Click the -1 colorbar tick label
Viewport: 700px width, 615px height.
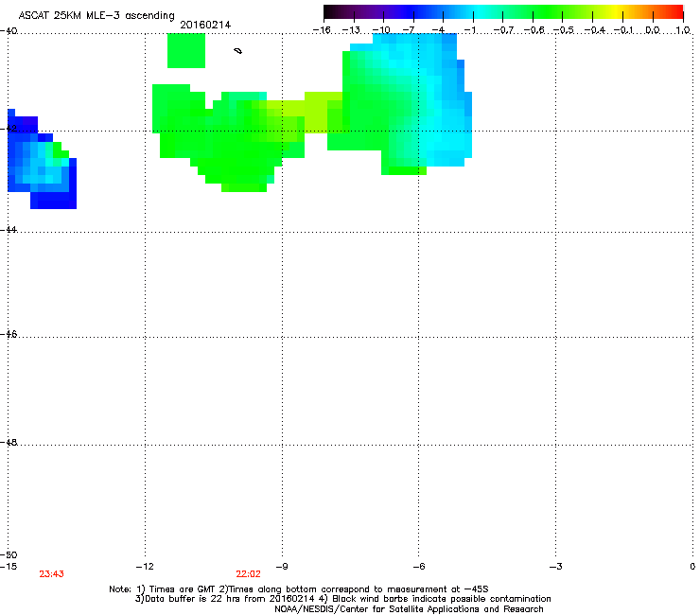click(470, 30)
